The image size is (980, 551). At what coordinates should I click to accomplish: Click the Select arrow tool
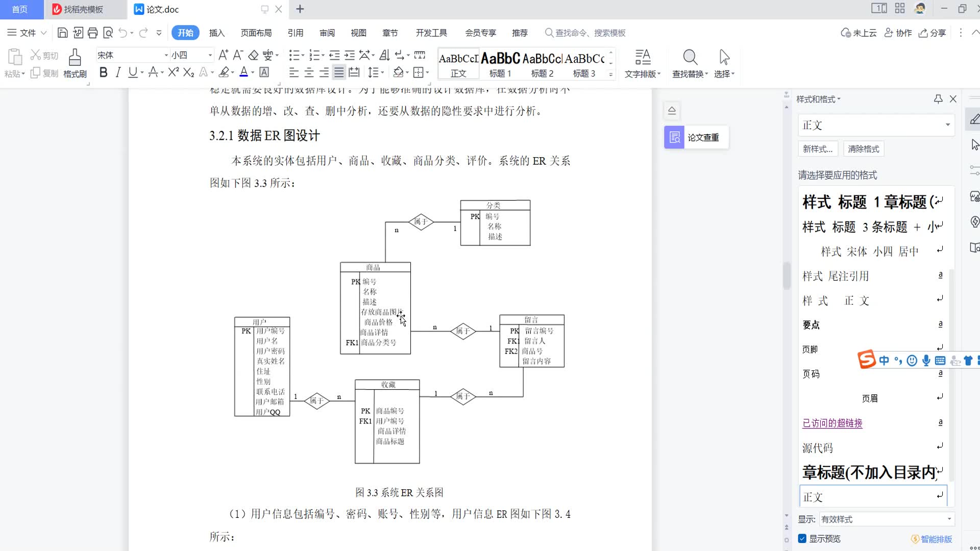[724, 63]
